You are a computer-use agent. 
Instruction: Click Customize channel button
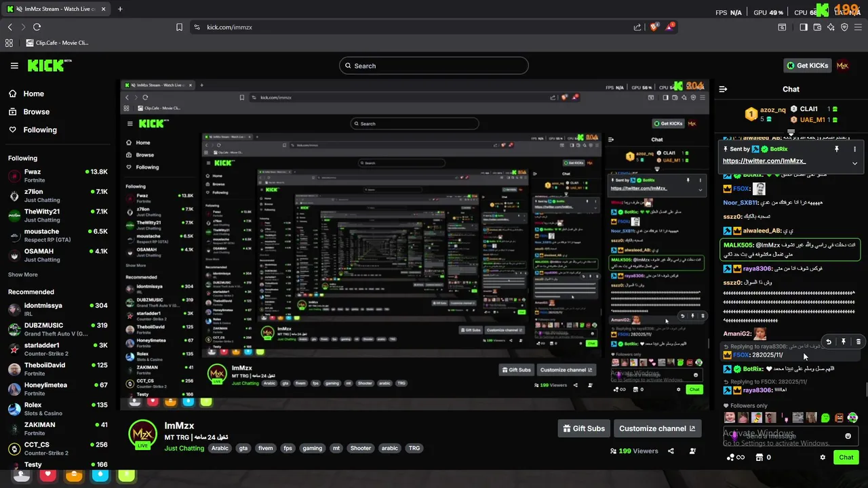(657, 428)
